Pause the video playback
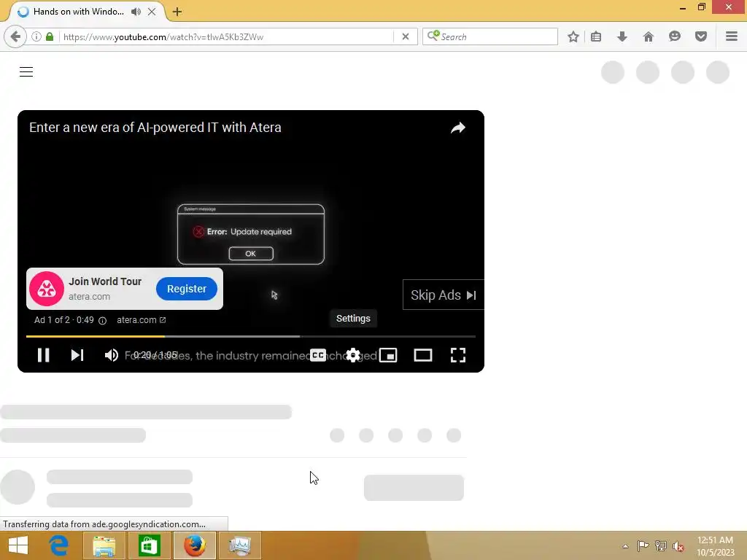The width and height of the screenshot is (747, 560). 43,355
